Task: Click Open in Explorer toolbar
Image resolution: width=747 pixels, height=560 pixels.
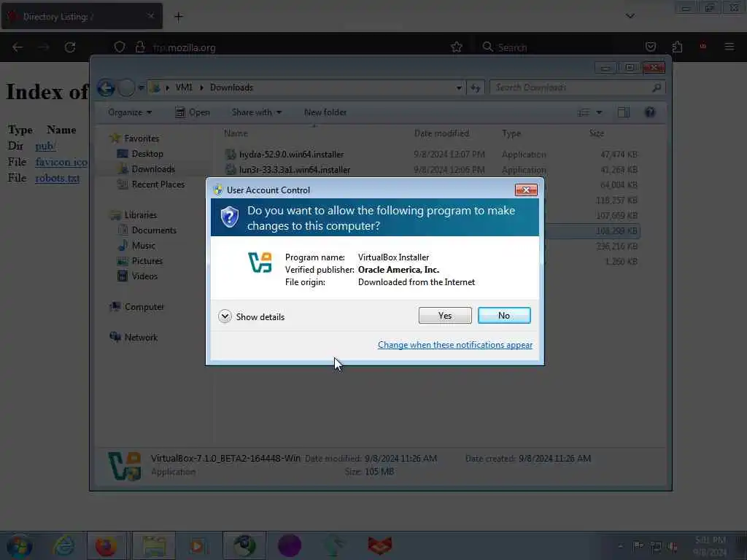Action: [193, 112]
